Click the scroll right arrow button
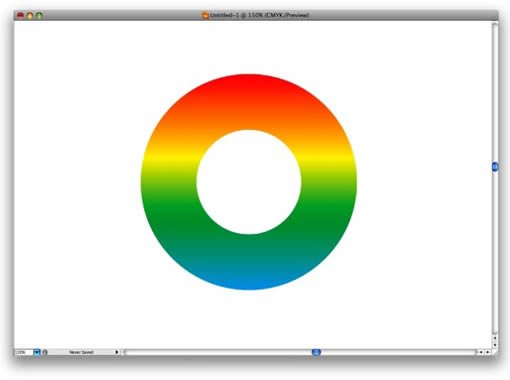 pyautogui.click(x=487, y=352)
